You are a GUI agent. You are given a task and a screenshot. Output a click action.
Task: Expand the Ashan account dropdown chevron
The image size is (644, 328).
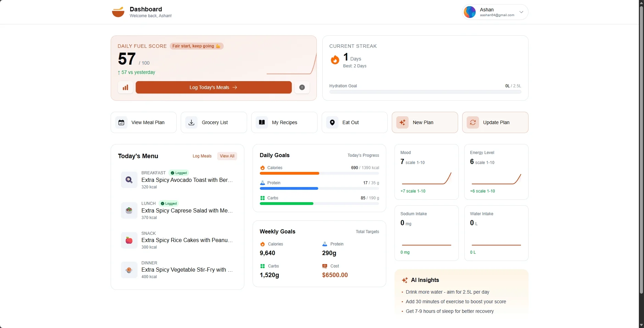tap(521, 12)
